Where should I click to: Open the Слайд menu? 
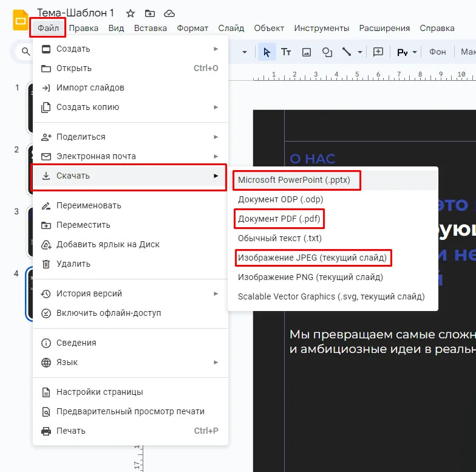(x=231, y=28)
